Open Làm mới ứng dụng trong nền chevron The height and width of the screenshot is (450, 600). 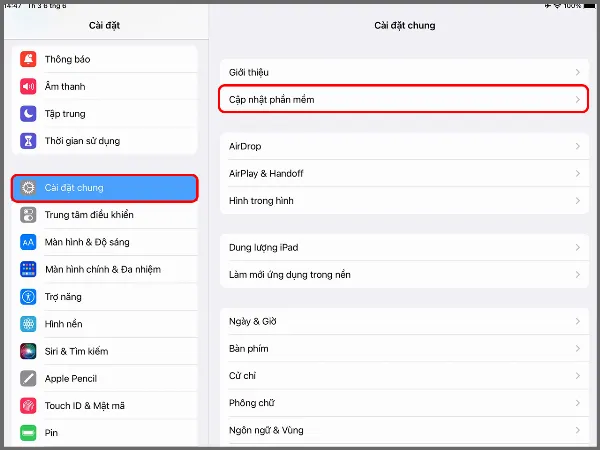click(x=577, y=275)
